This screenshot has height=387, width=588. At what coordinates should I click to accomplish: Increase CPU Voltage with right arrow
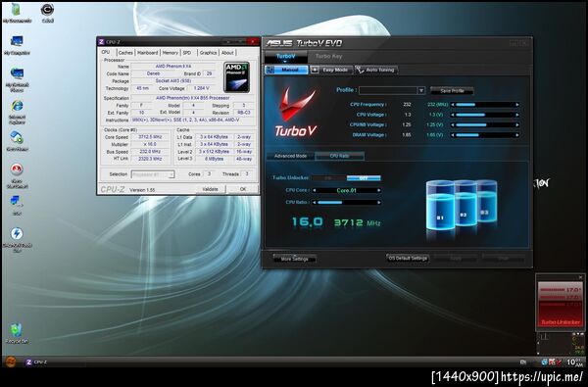517,115
